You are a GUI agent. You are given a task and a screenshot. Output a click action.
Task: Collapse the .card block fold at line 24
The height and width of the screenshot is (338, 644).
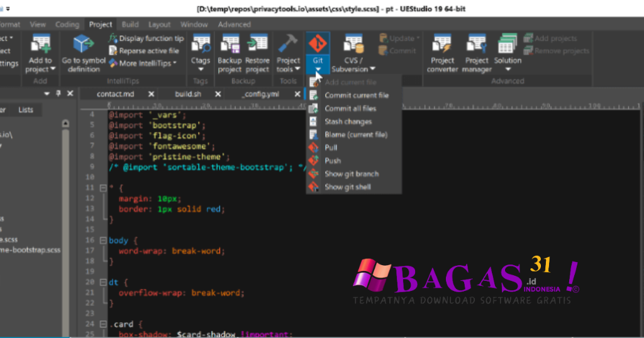click(103, 324)
